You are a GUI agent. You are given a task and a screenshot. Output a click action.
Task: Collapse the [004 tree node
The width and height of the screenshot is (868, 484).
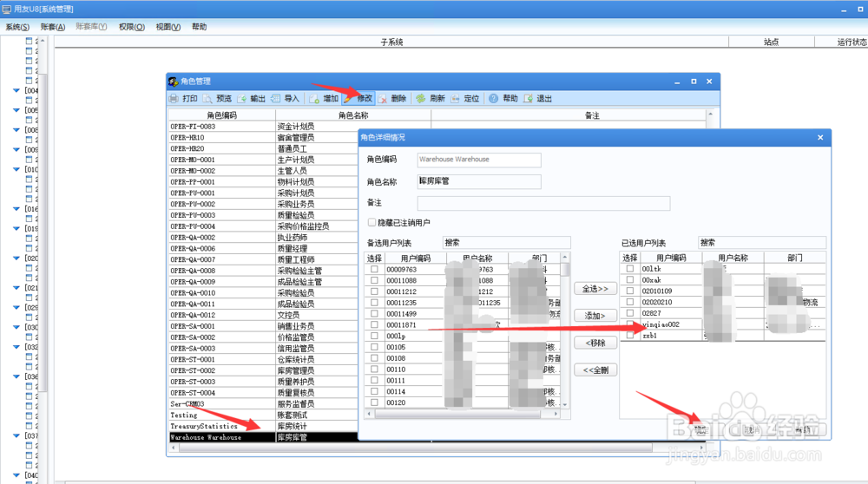pyautogui.click(x=16, y=91)
